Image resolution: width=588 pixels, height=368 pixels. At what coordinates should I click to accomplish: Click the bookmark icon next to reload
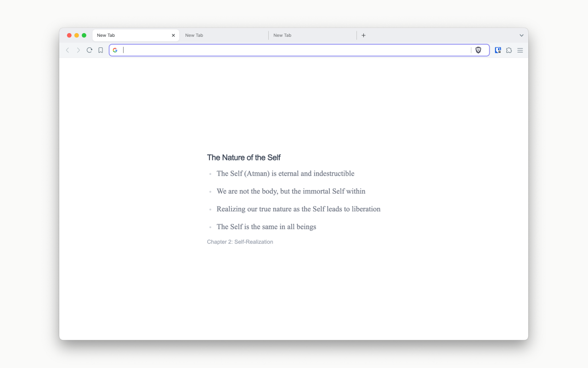[x=101, y=50]
